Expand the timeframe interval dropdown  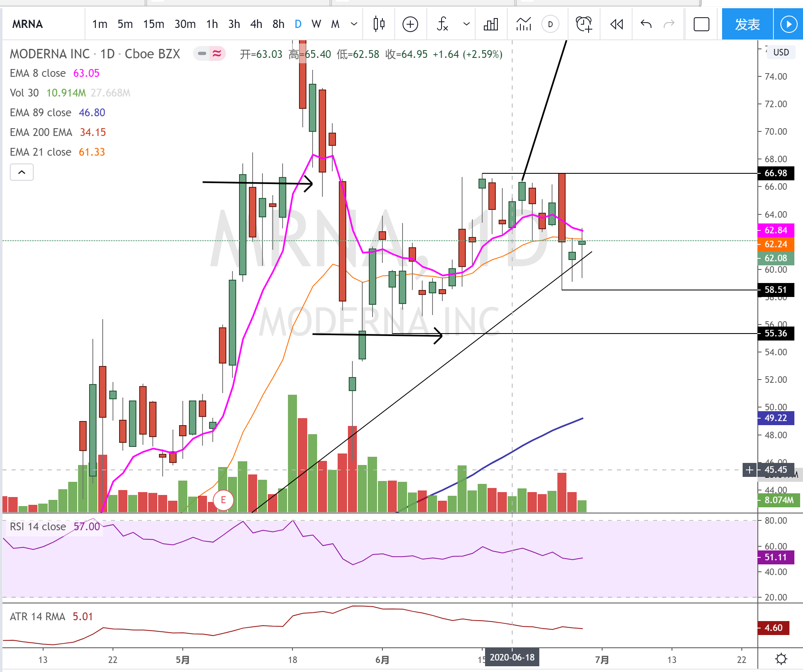[x=354, y=24]
